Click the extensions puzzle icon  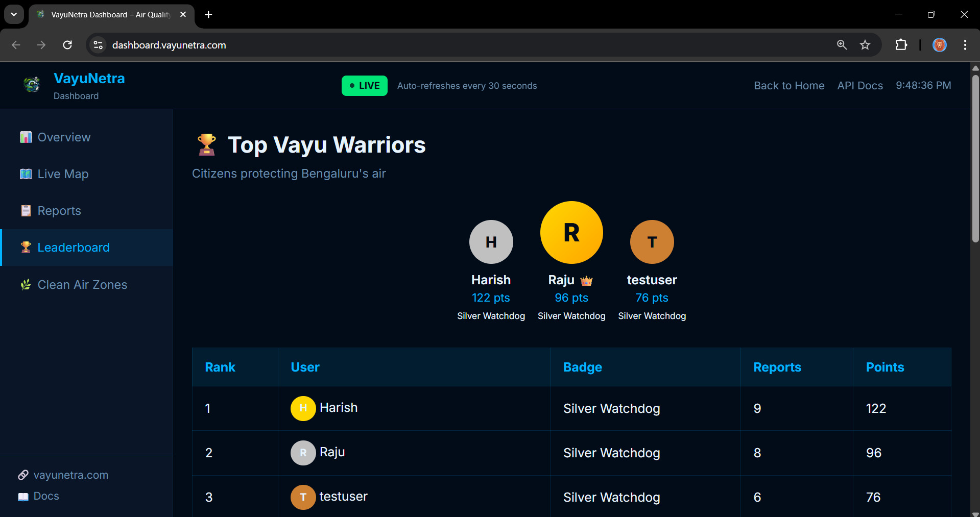click(x=901, y=45)
